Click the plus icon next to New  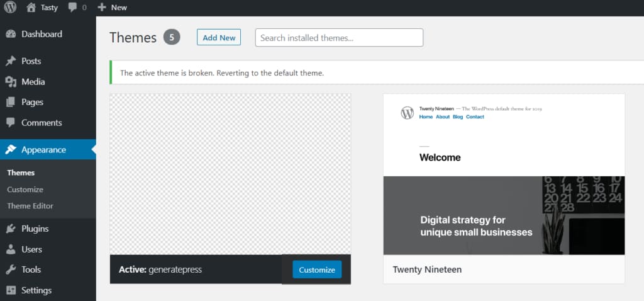(x=102, y=8)
